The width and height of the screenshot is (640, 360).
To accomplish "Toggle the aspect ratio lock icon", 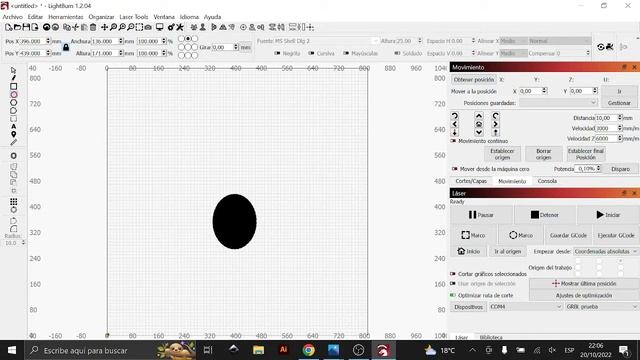I will [66, 47].
